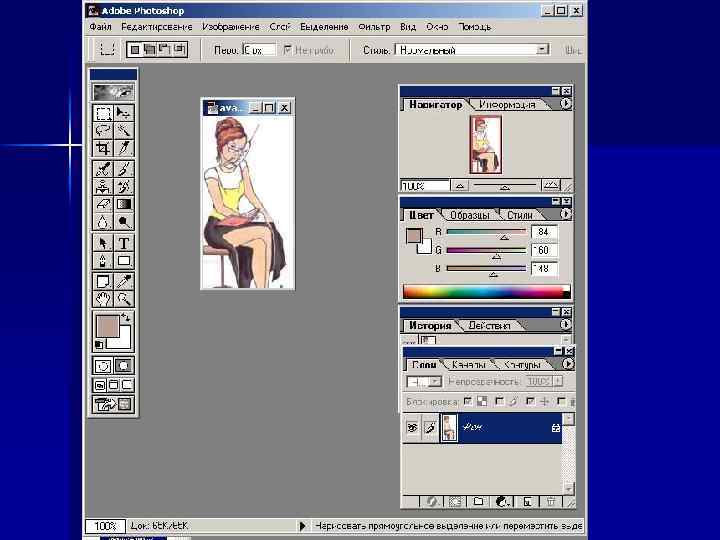Image resolution: width=720 pixels, height=540 pixels.
Task: Select the Zoom tool
Action: pyautogui.click(x=123, y=299)
